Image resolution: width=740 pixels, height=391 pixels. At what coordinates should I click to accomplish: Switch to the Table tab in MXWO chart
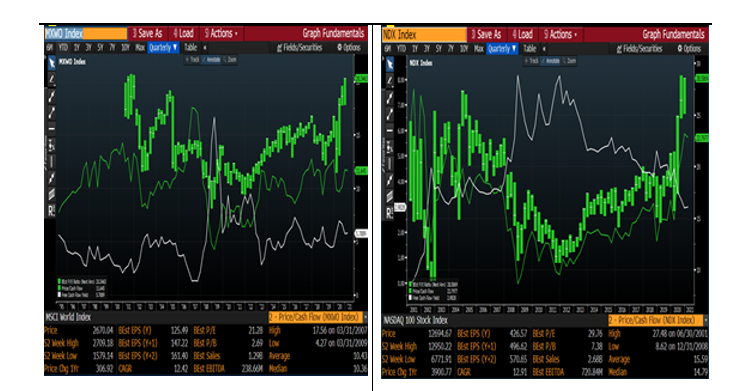pyautogui.click(x=191, y=47)
